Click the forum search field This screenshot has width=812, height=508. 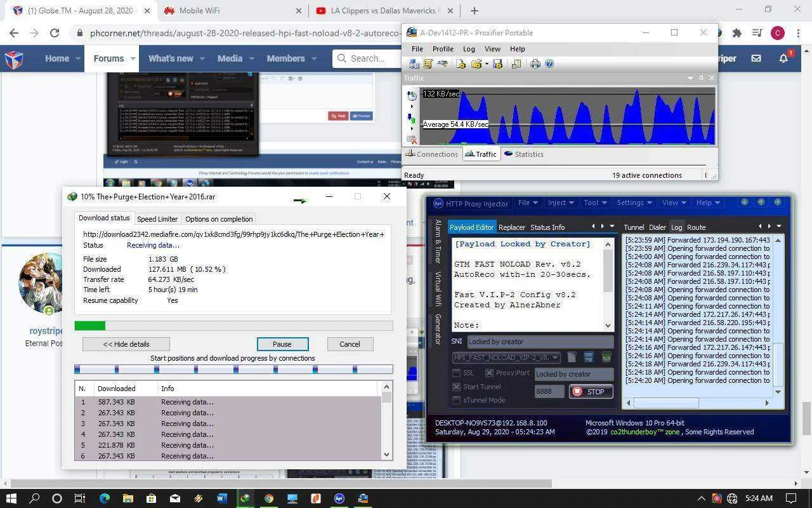click(x=367, y=58)
